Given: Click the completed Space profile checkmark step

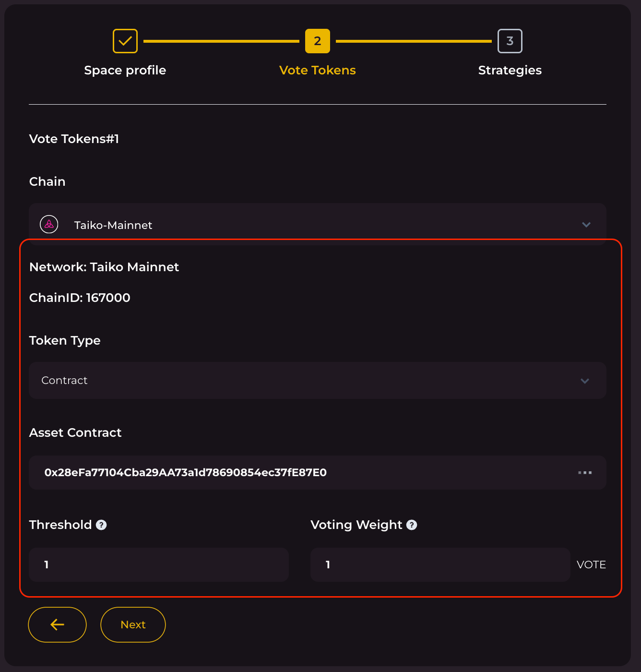Looking at the screenshot, I should click(x=125, y=41).
